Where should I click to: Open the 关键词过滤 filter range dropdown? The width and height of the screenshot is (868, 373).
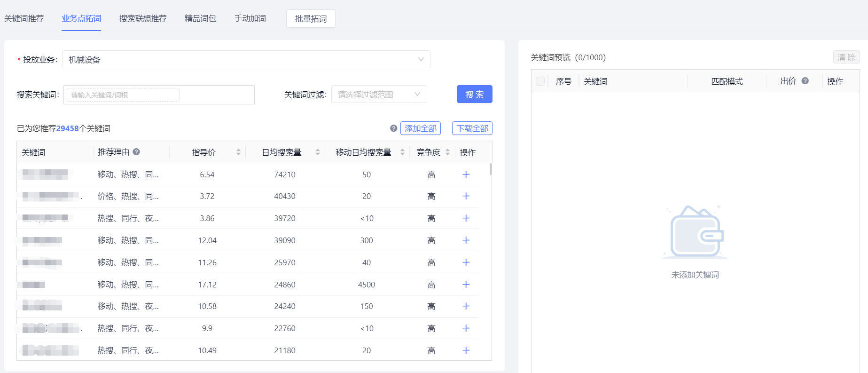pyautogui.click(x=379, y=94)
